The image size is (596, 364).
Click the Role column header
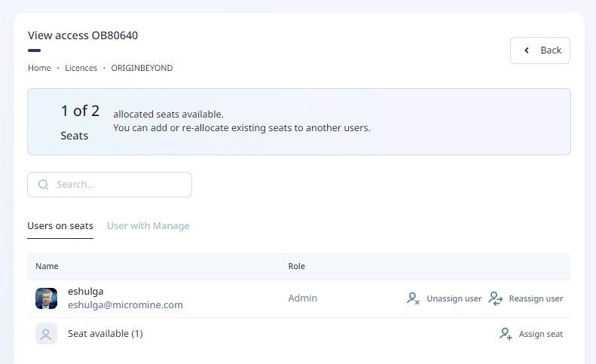click(x=296, y=266)
